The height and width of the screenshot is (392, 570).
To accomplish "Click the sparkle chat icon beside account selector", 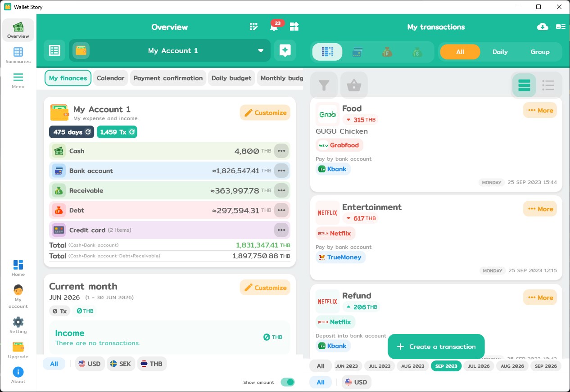I will coord(285,50).
